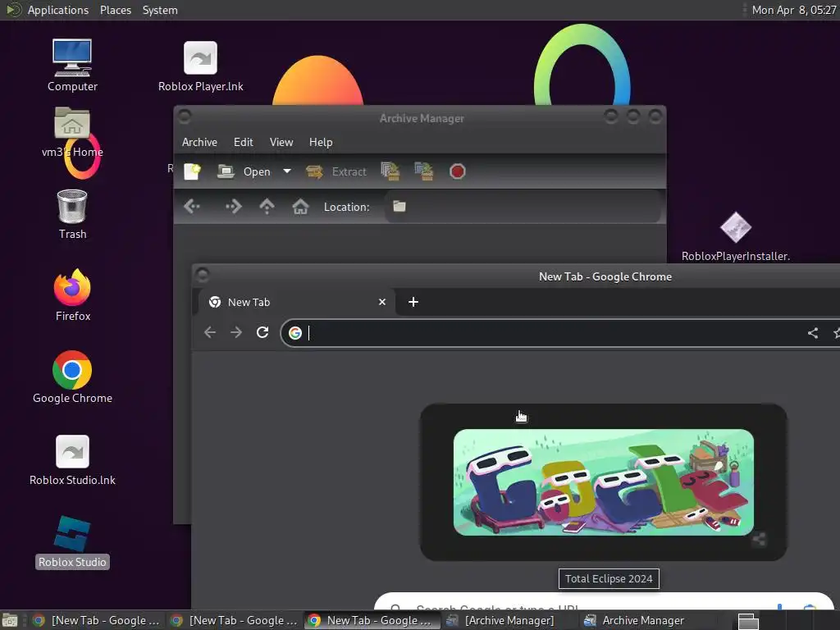
Task: Click Add folder icon in Archive Manager
Action: pos(424,171)
